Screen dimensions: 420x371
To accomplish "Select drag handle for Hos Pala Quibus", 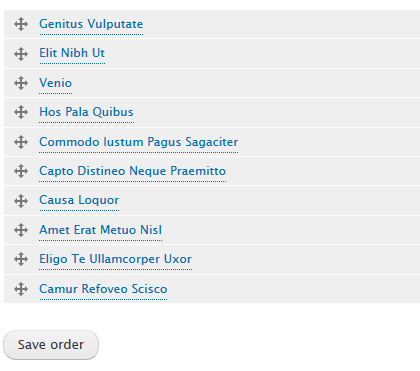I will (21, 112).
